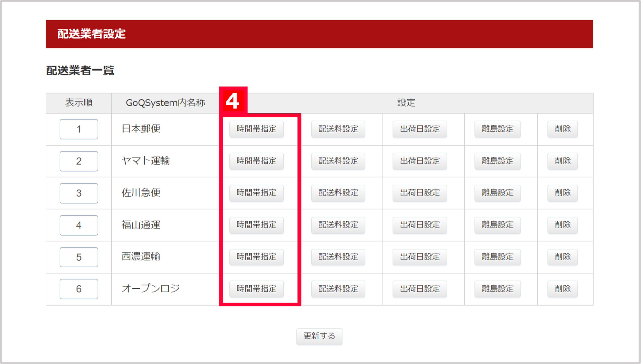Screen dimensions: 641x364
Task: Open 配送料設定 for 日本郵便
Action: point(338,129)
